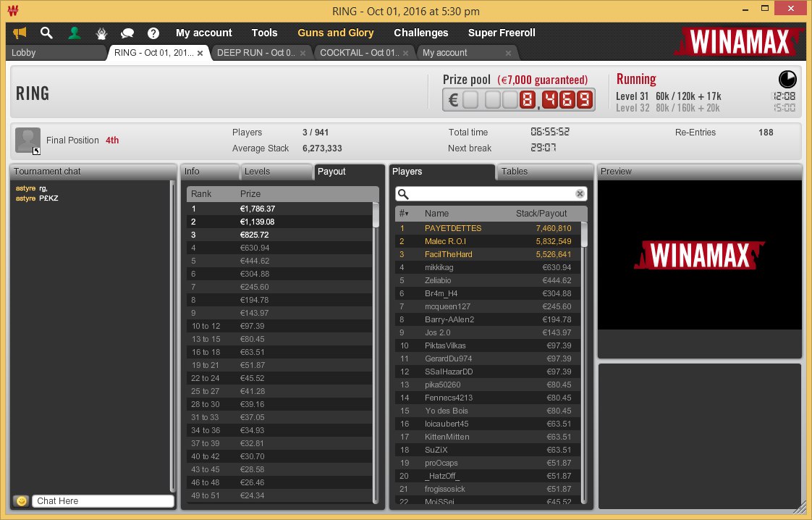Select the Players tab
Viewport: 812px width, 520px height.
coord(442,172)
